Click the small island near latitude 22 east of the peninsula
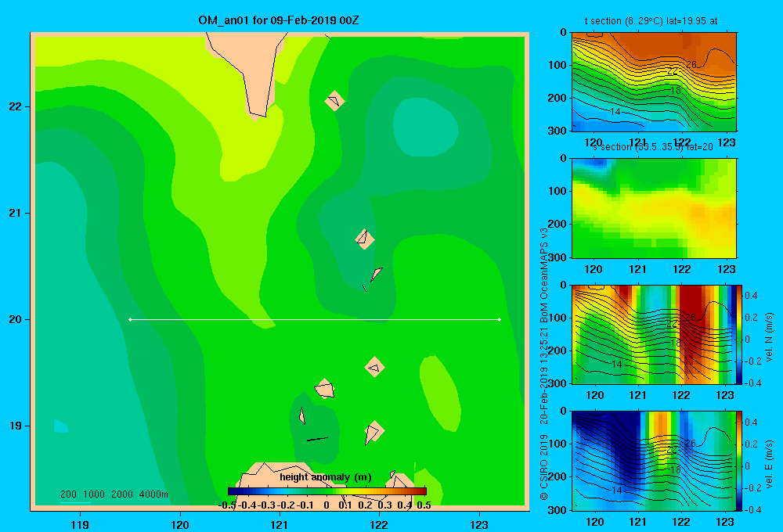Image resolution: width=783 pixels, height=532 pixels. (334, 101)
